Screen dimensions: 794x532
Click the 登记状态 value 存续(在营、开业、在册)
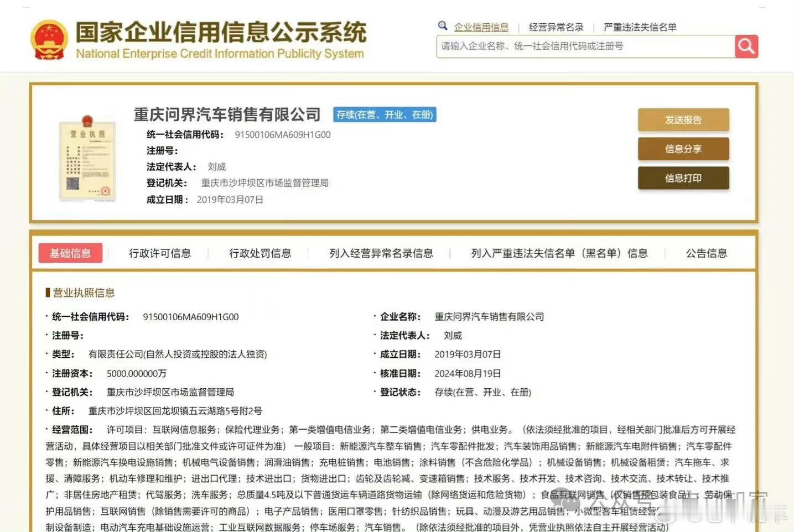click(x=482, y=392)
